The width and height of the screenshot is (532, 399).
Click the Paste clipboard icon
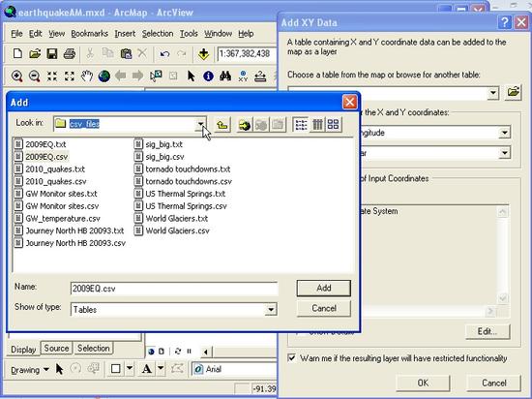pos(126,53)
